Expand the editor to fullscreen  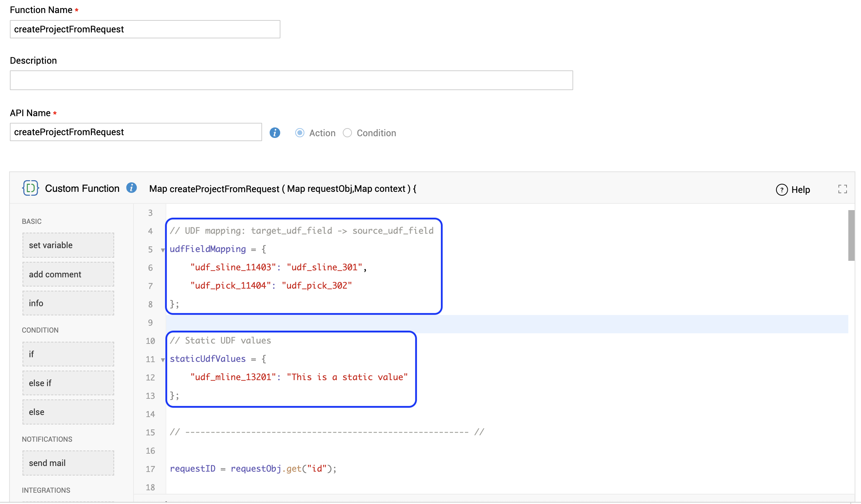[842, 189]
